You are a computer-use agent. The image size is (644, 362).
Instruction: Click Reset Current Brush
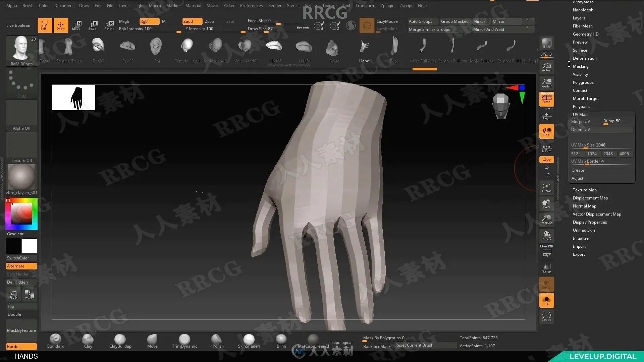(x=425, y=345)
